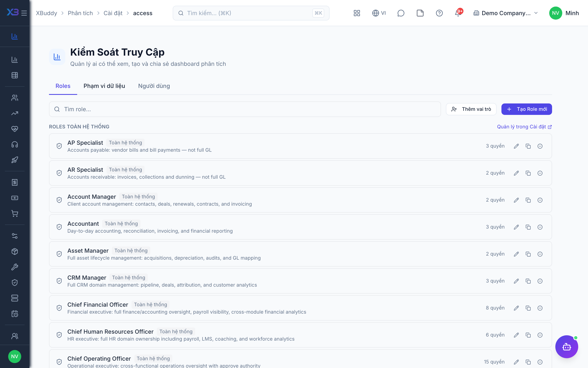This screenshot has width=588, height=368.
Task: Open Minh user profile menu
Action: [x=564, y=13]
